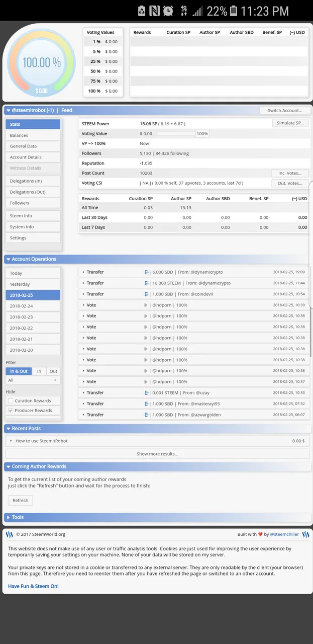Click outgoing vote arrow icon in the 10:39 vote row
This screenshot has width=313, height=644.
(146, 305)
